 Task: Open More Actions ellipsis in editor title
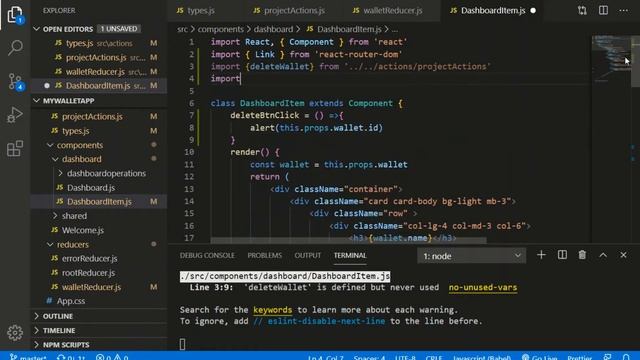point(624,10)
